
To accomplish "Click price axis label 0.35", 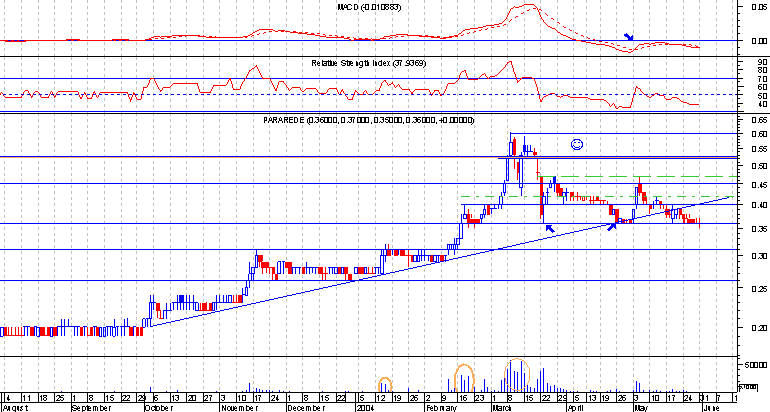I will coord(759,229).
